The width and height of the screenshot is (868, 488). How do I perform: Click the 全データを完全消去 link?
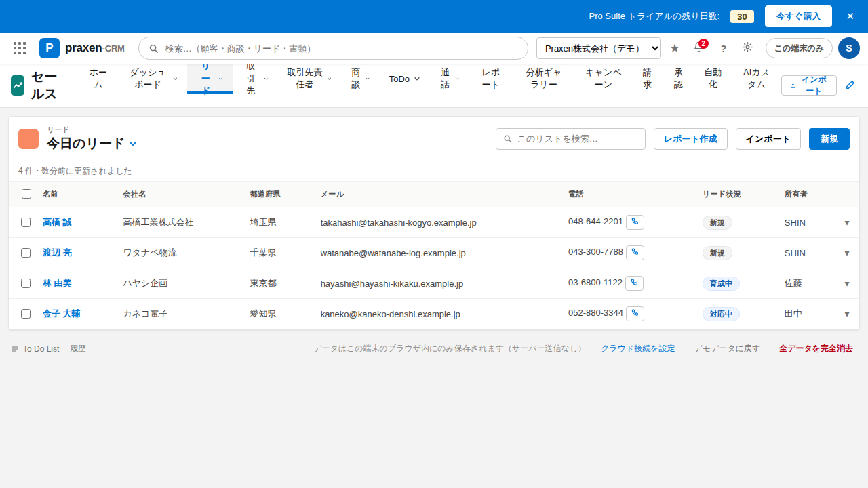coord(816,348)
